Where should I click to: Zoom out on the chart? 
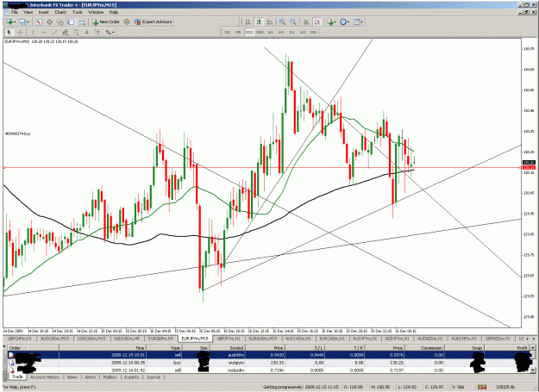pos(293,22)
